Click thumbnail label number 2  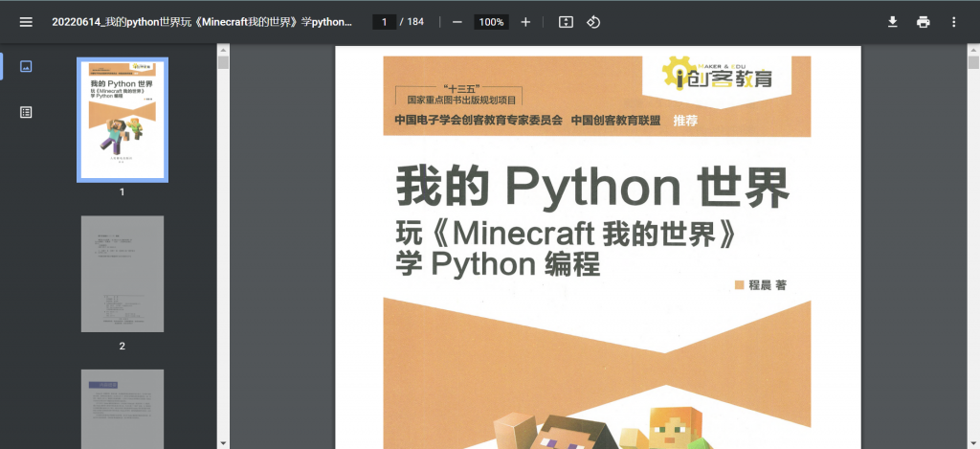coord(122,346)
